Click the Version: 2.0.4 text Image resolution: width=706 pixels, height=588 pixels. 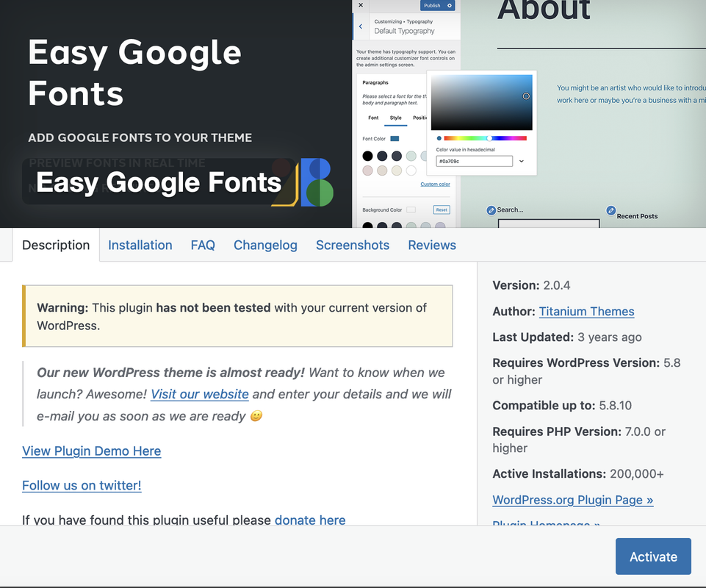pos(531,285)
